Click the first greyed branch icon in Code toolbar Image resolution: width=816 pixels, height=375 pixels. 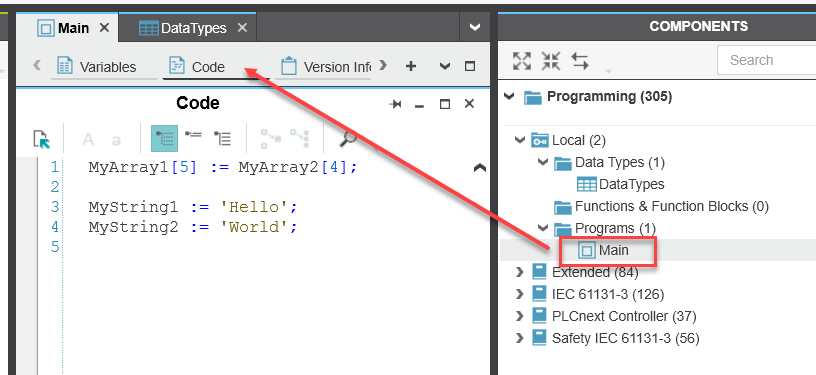click(271, 138)
